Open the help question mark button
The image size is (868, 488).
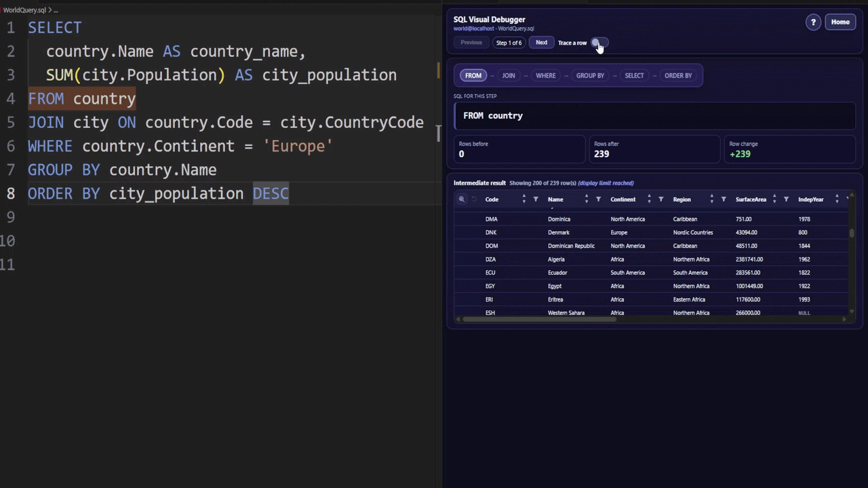[813, 22]
